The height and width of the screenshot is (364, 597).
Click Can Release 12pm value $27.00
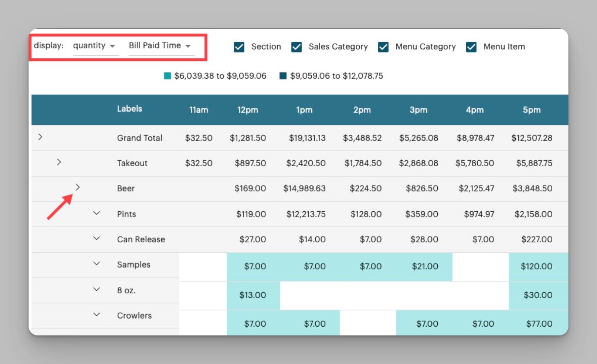(x=253, y=239)
